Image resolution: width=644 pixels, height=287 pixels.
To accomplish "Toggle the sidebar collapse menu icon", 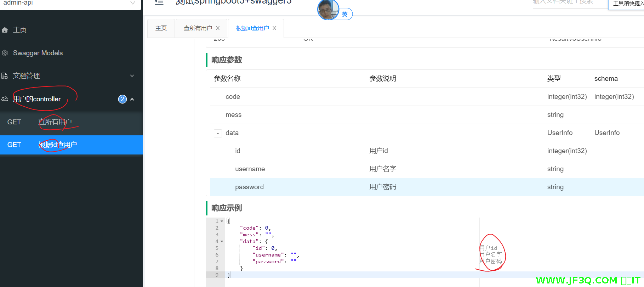I will click(x=159, y=2).
